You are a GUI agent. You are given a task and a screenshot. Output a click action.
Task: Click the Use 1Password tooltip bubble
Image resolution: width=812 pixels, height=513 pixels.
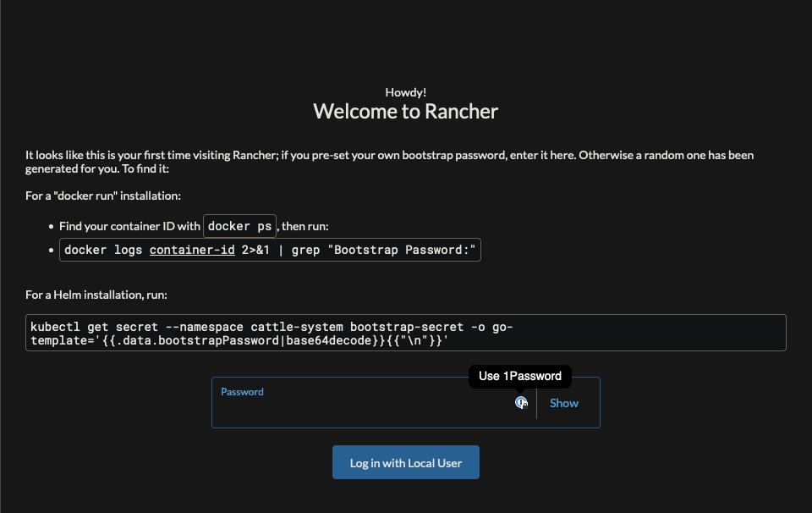coord(520,376)
